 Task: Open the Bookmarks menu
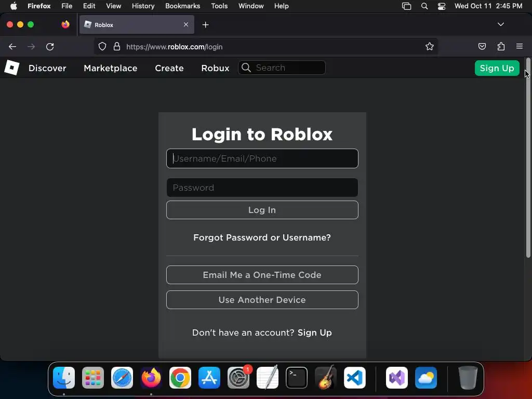point(182,6)
